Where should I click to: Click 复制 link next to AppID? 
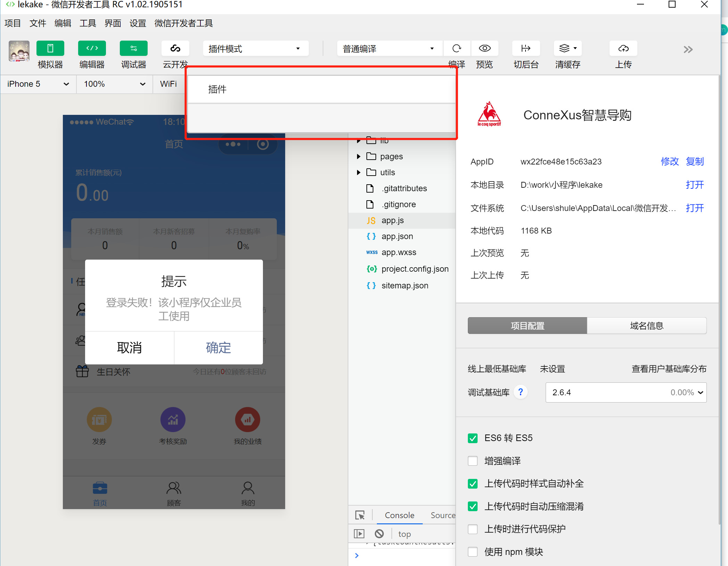(x=695, y=161)
